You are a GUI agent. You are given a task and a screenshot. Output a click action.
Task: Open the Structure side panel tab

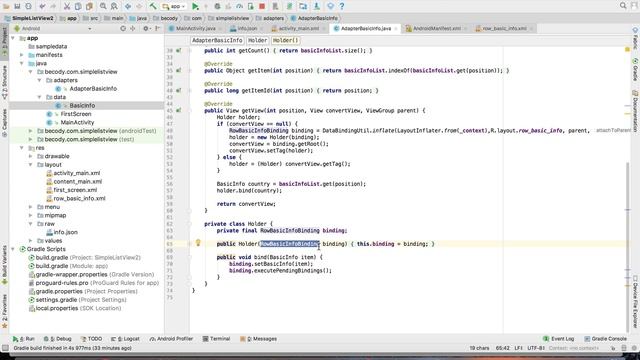coord(4,82)
